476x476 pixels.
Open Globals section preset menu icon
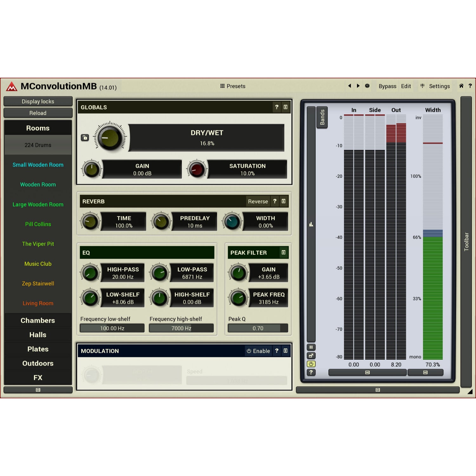click(286, 107)
